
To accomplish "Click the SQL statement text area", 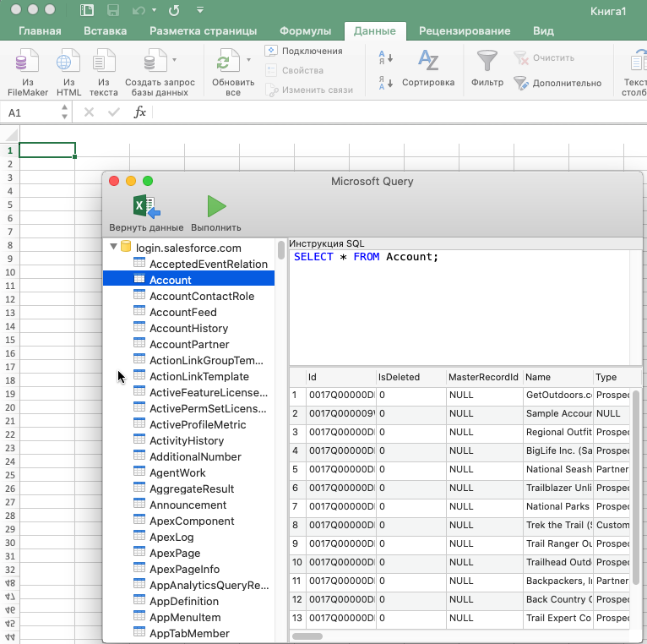I will [x=459, y=307].
